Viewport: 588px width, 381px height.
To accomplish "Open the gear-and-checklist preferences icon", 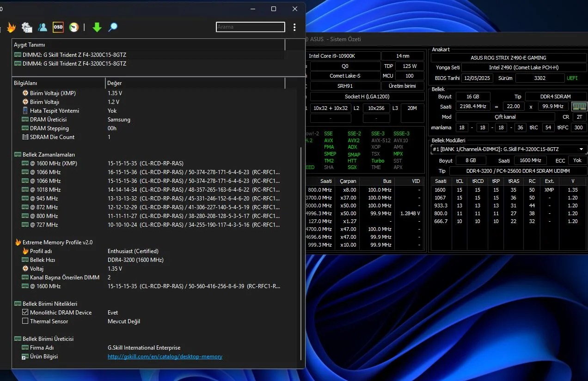I will [27, 28].
